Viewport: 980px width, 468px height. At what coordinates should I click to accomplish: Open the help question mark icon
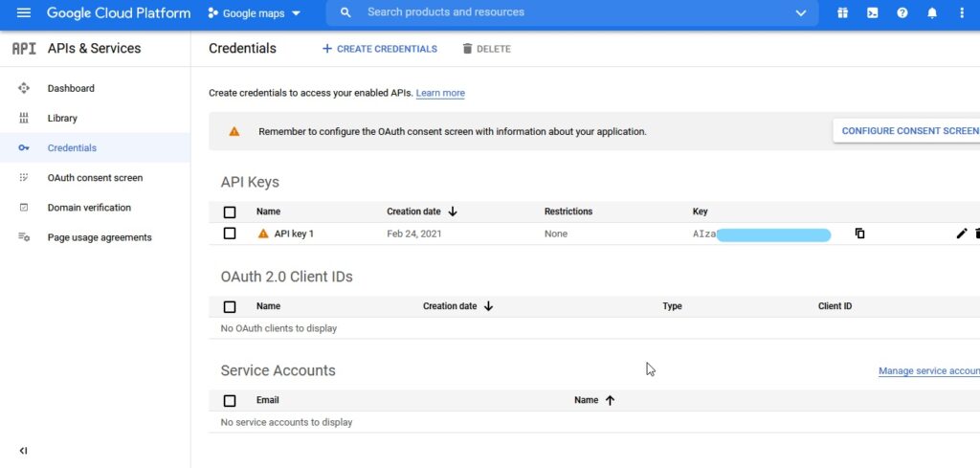click(902, 13)
